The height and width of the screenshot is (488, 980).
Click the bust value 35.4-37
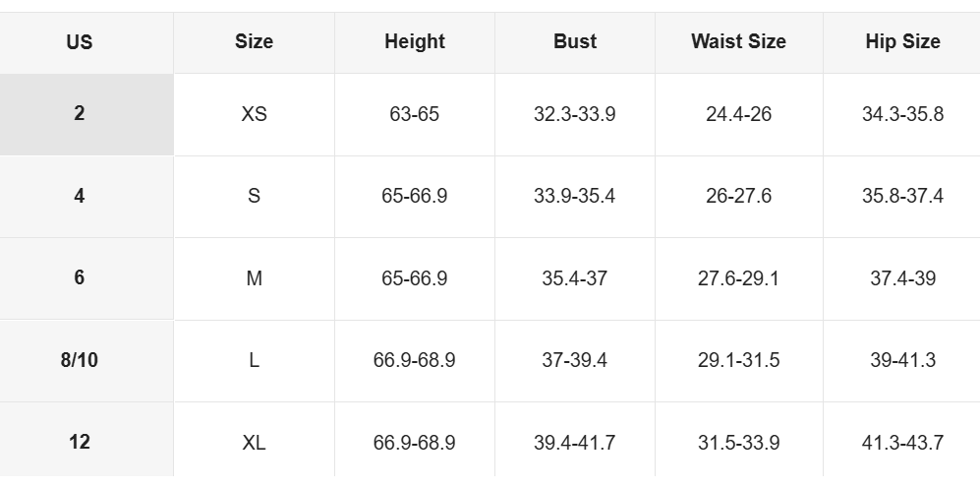click(575, 278)
